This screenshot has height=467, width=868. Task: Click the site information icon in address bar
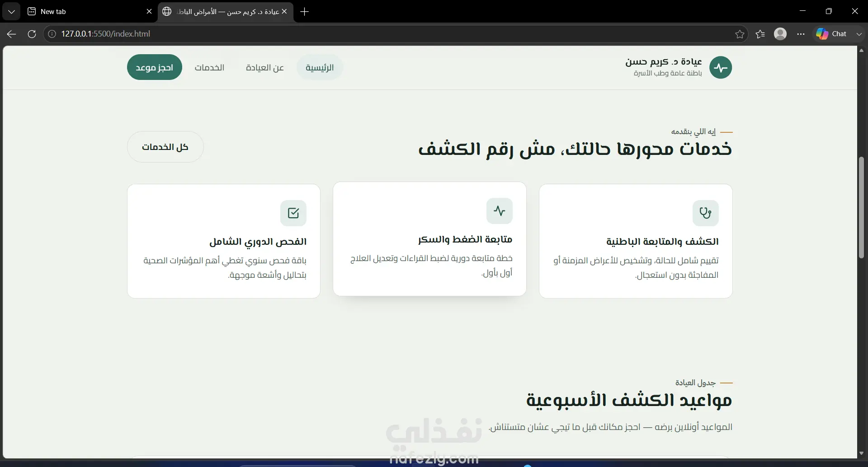(x=52, y=34)
